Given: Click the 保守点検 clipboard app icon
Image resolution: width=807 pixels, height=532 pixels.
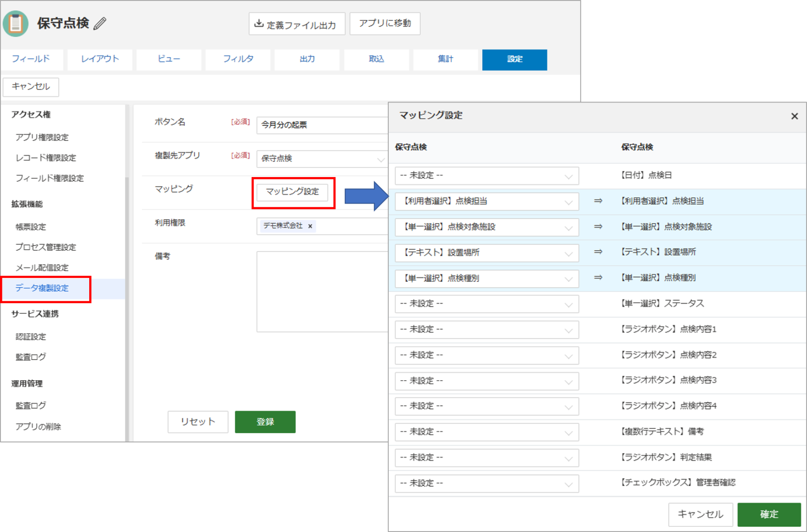Looking at the screenshot, I should click(x=16, y=23).
